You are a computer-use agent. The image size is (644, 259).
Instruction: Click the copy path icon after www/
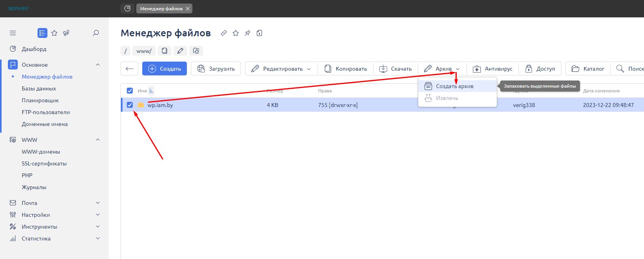[x=164, y=51]
